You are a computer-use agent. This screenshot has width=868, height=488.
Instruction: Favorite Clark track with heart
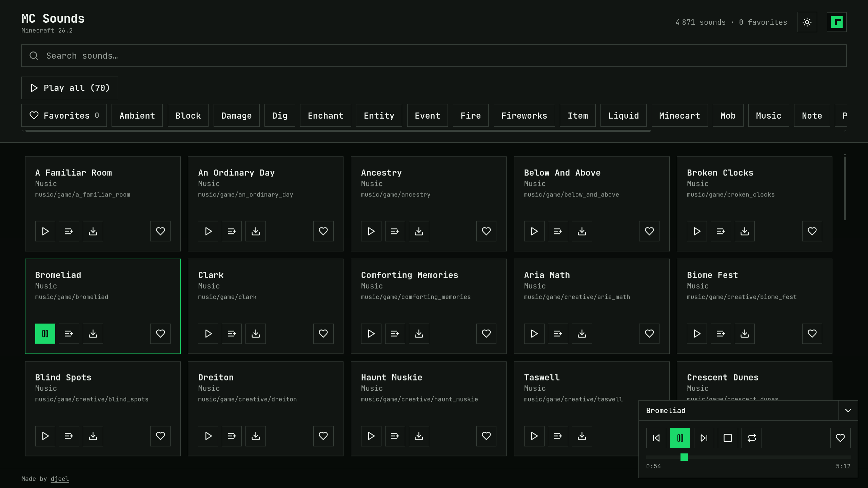pos(323,333)
